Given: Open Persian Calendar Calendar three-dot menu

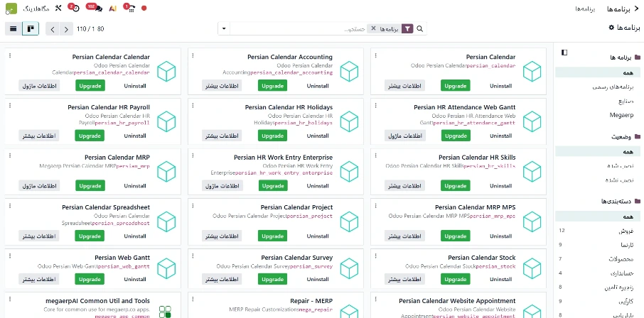Looking at the screenshot, I should [10, 55].
